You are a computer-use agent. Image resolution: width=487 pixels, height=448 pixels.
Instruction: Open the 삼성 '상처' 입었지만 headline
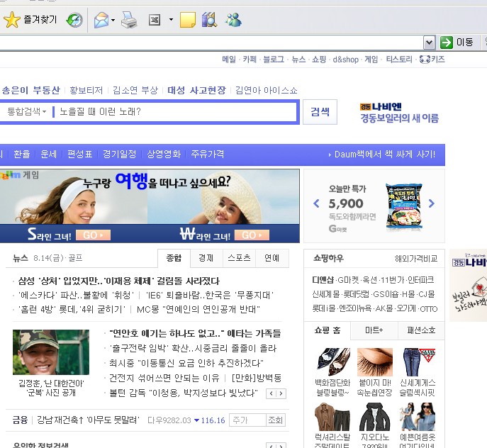click(x=118, y=281)
